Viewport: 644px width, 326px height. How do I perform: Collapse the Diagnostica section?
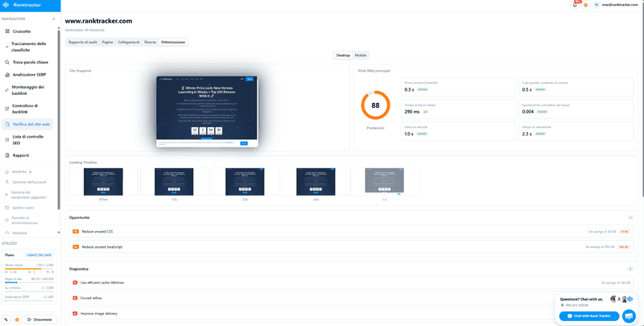point(630,269)
